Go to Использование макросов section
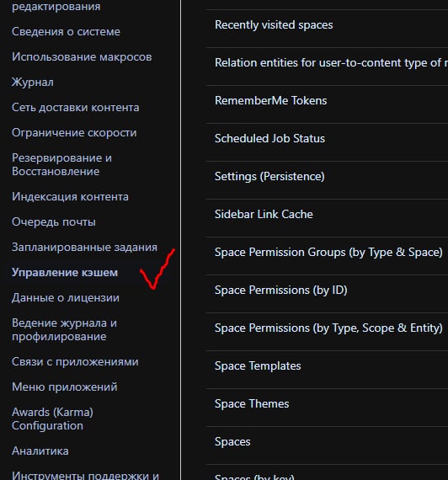 tap(82, 57)
